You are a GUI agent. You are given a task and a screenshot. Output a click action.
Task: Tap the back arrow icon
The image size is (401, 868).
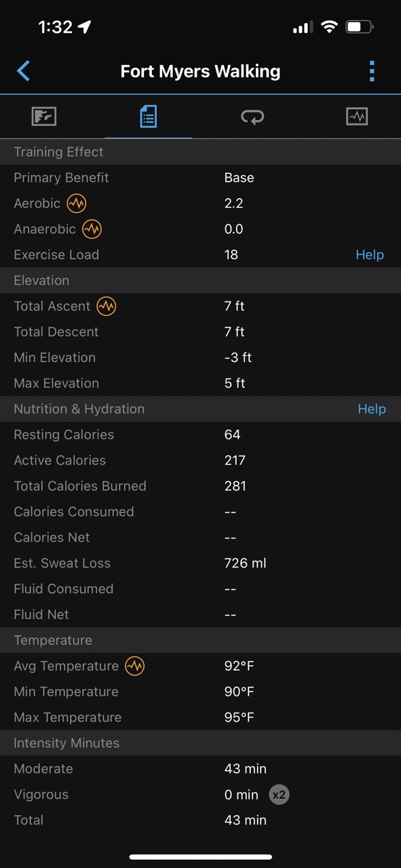[23, 71]
